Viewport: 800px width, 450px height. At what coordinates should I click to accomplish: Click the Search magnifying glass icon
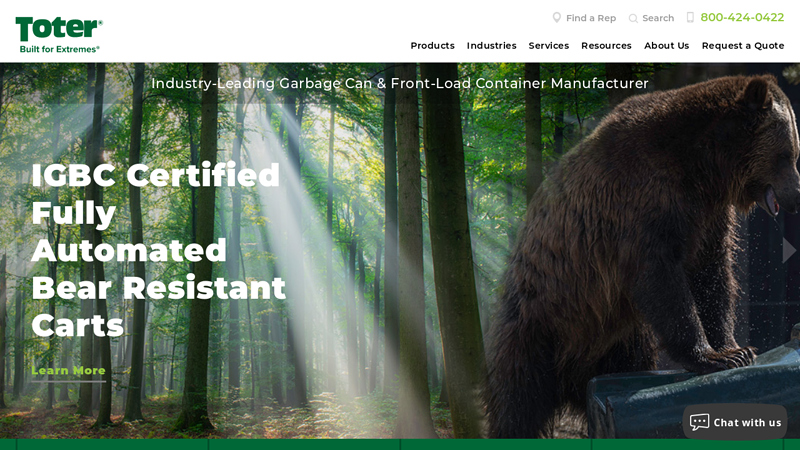tap(633, 18)
